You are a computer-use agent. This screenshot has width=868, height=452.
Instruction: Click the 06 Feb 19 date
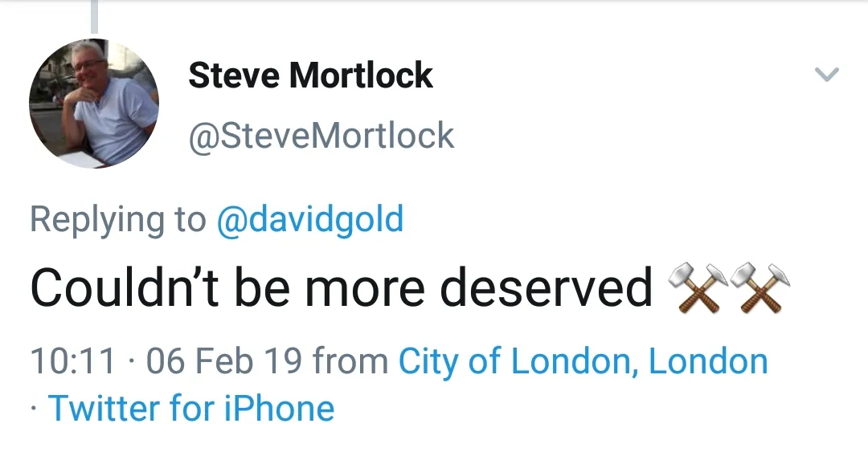pos(225,361)
